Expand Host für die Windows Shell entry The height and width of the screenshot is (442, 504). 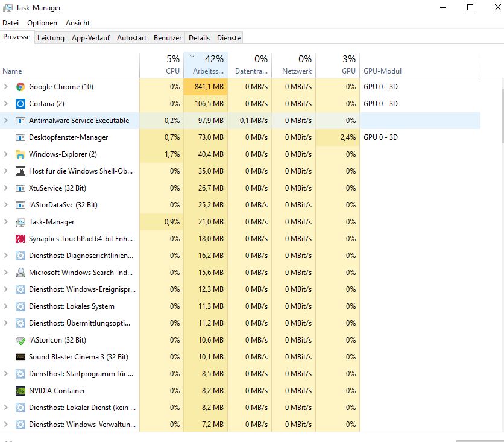[x=6, y=171]
